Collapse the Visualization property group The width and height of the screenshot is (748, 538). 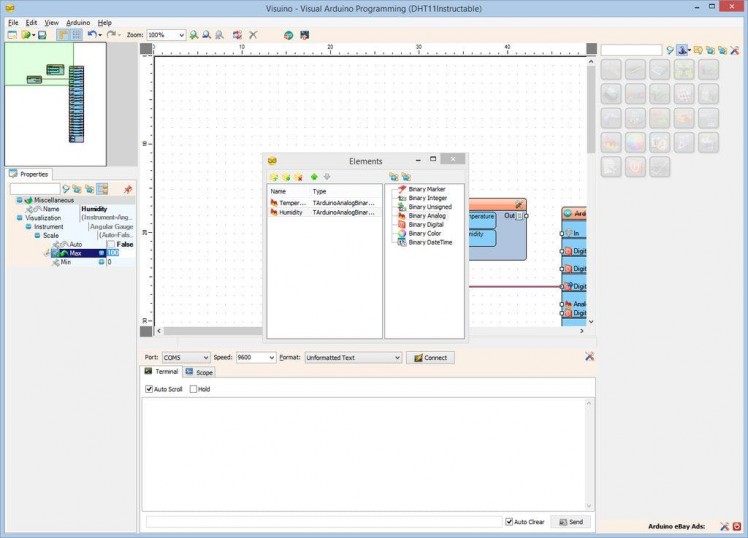pos(18,217)
